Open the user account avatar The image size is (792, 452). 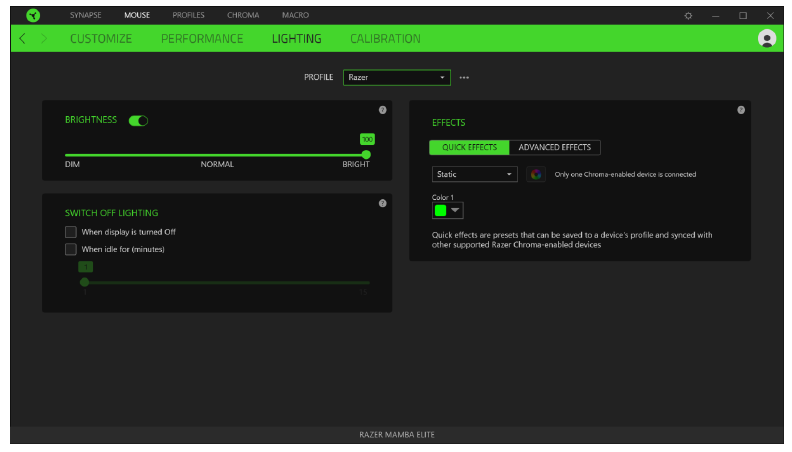click(x=767, y=38)
